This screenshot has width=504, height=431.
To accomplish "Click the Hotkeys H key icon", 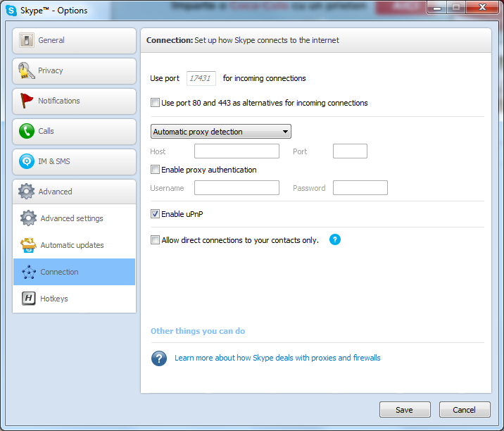I will point(29,299).
